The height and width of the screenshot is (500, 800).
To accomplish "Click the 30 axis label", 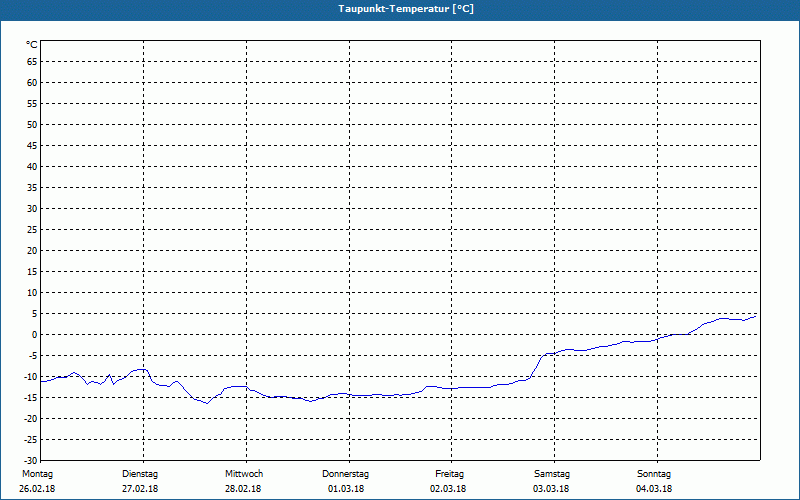I will tap(32, 209).
